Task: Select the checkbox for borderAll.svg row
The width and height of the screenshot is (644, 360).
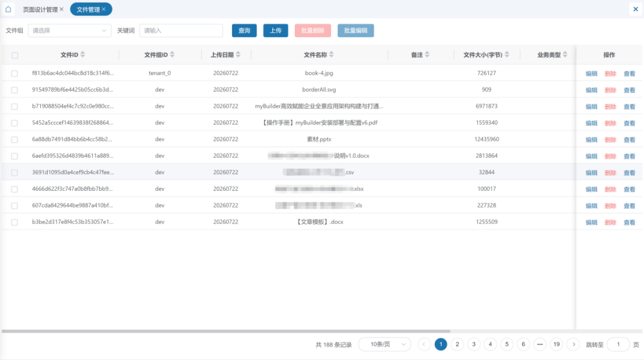Action: click(x=15, y=90)
